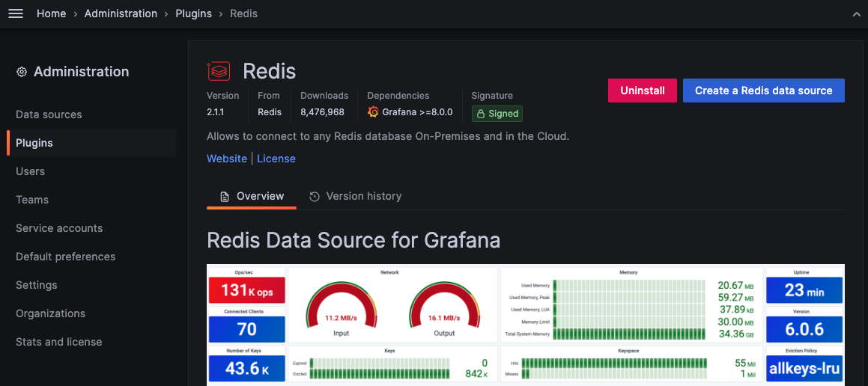Click the Evicted keys bar gauge
This screenshot has width=868, height=386.
(379, 374)
